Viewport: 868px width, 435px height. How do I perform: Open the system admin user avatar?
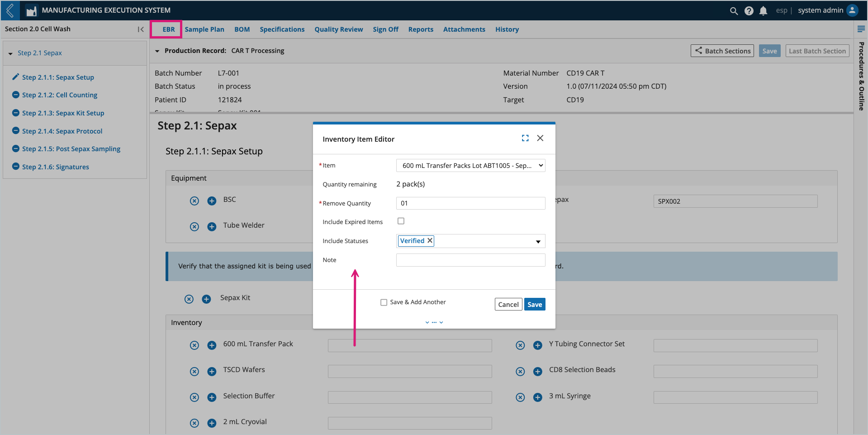click(852, 10)
